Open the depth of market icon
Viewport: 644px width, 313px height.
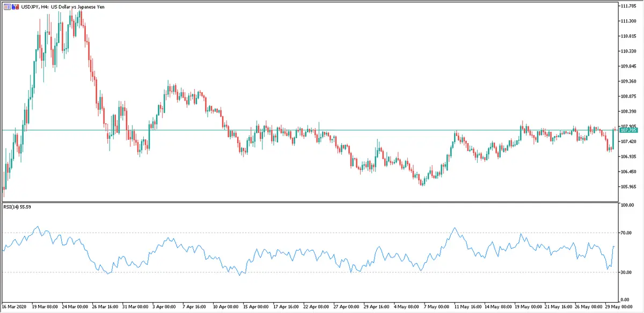click(16, 7)
